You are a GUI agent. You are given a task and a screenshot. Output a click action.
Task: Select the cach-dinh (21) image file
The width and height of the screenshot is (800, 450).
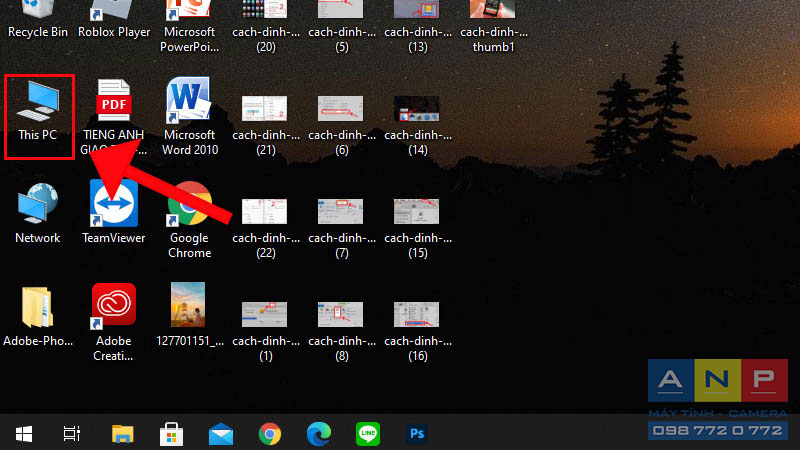(x=265, y=126)
